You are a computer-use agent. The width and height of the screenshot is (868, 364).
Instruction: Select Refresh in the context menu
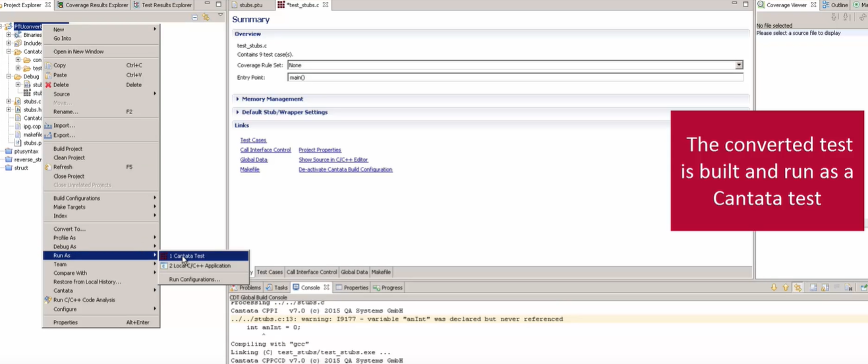[x=101, y=167]
